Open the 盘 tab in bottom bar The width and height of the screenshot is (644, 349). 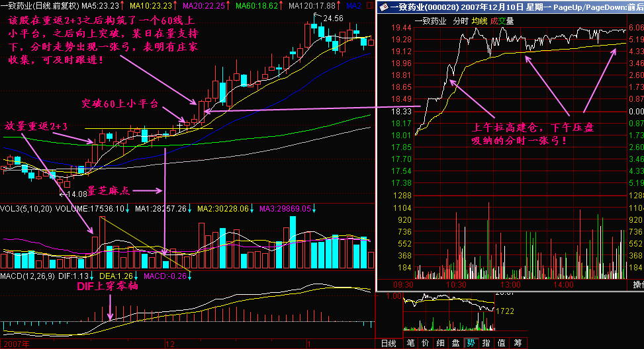tap(456, 343)
